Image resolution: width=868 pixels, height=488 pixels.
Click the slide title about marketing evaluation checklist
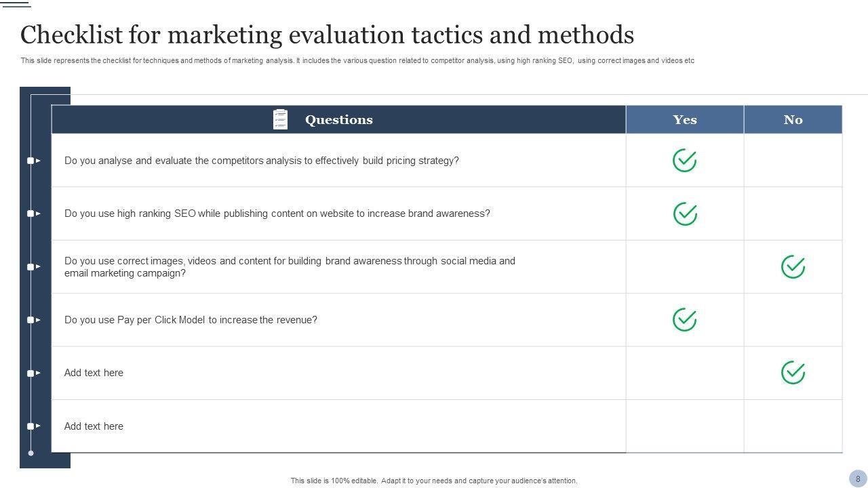pyautogui.click(x=327, y=35)
